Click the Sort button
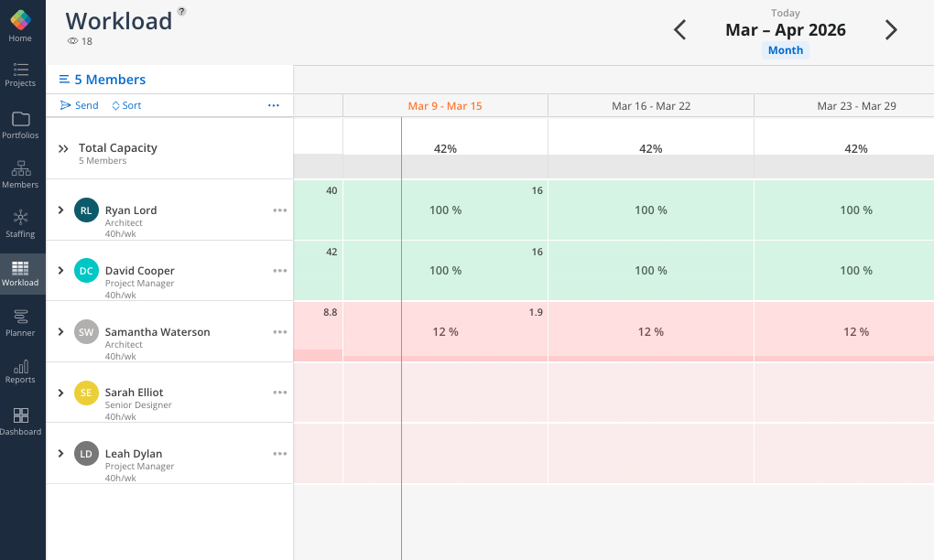Image resolution: width=934 pixels, height=560 pixels. [x=126, y=105]
